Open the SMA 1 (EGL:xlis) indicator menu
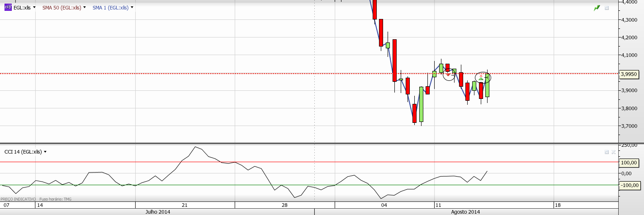The image size is (644, 215). (132, 8)
